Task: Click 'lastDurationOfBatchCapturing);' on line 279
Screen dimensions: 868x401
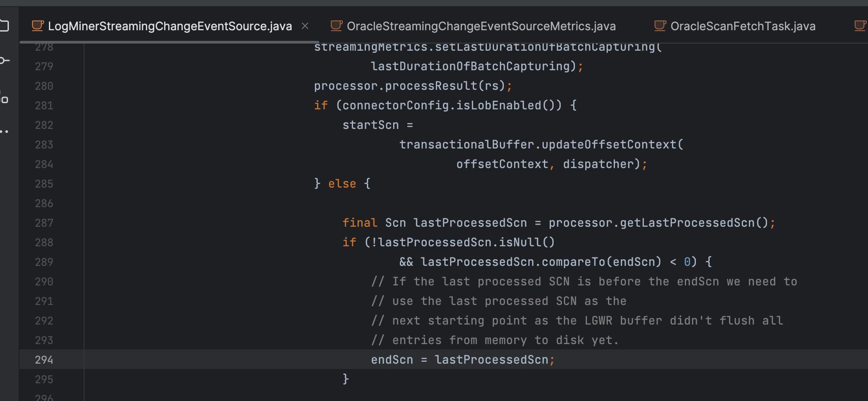Action: 477,66
